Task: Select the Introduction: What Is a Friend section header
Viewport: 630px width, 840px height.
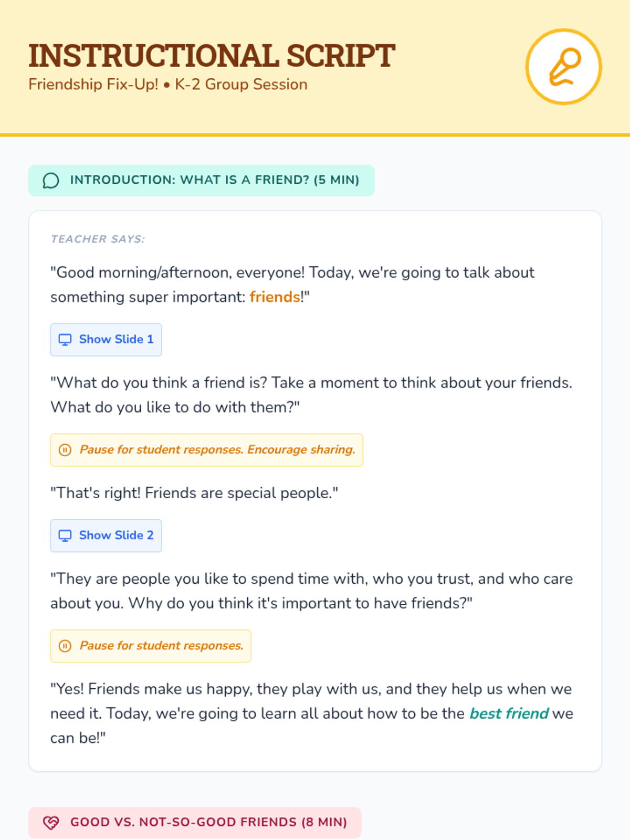Action: [x=201, y=181]
